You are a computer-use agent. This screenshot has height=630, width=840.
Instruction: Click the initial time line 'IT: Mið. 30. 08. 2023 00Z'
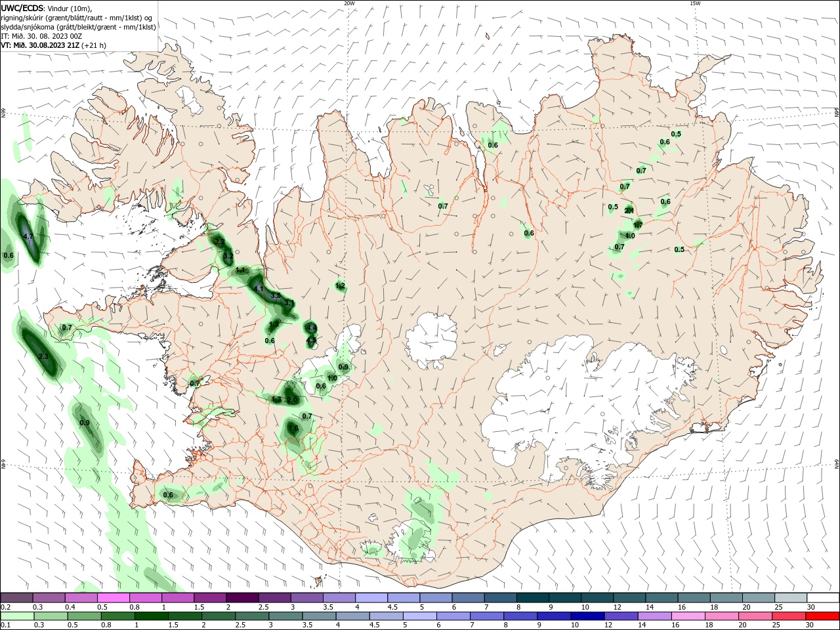(40, 36)
